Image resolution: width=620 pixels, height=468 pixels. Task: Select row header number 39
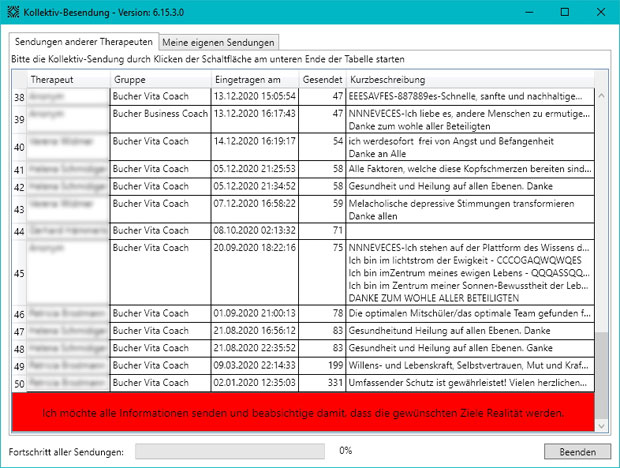19,119
